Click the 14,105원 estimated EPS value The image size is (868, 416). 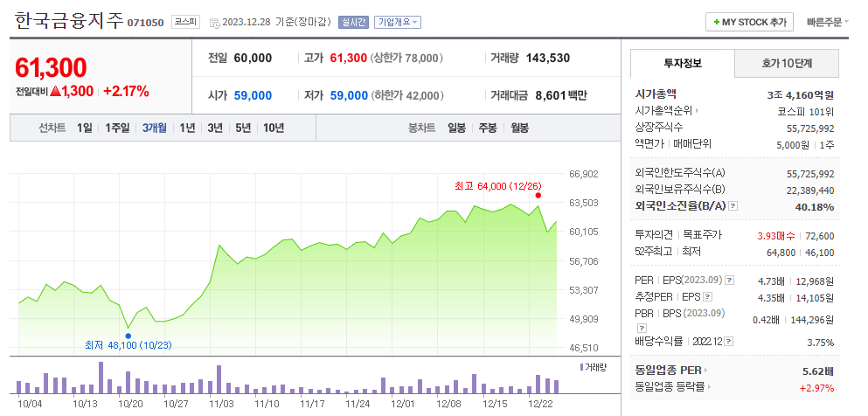pos(815,298)
